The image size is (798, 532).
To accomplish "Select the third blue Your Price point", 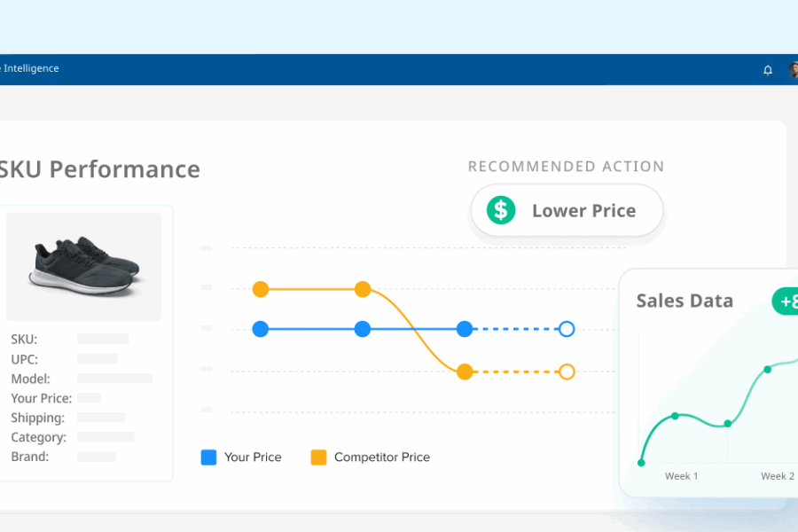I will coord(465,329).
